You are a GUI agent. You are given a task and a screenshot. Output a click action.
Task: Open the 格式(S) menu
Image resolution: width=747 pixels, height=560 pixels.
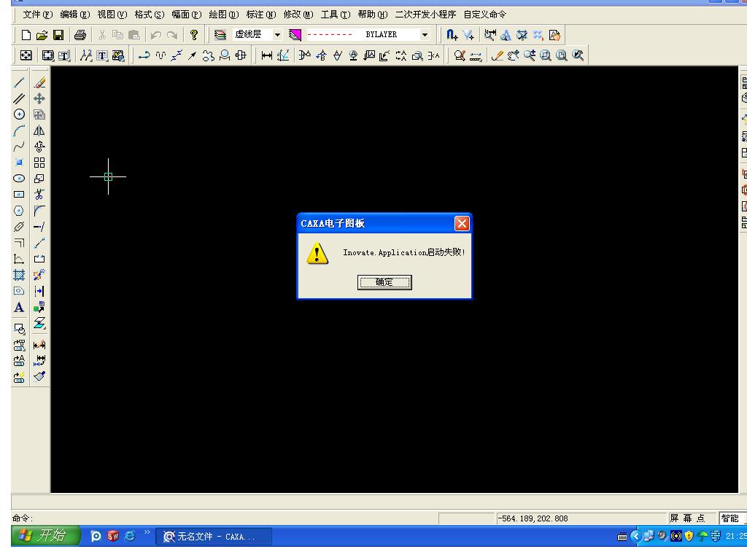[x=150, y=15]
